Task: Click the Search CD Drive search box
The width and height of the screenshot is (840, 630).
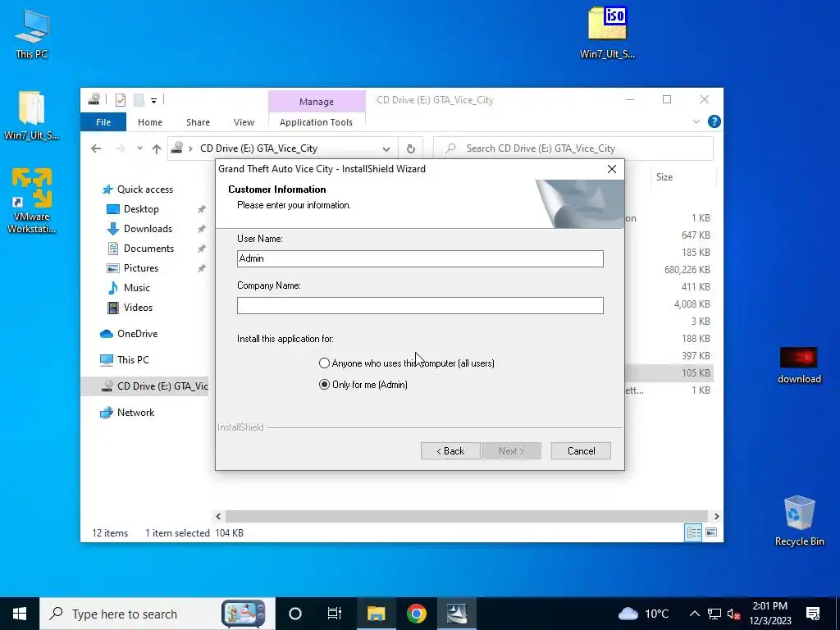Action: (x=573, y=148)
